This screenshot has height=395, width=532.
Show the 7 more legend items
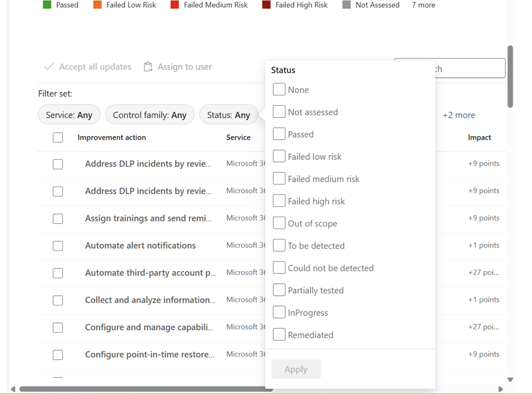tap(423, 5)
